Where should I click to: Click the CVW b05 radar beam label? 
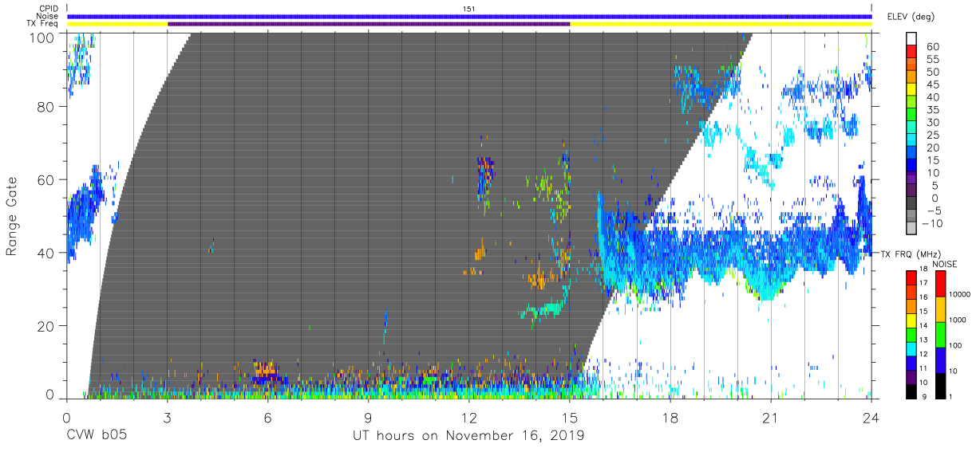(96, 436)
